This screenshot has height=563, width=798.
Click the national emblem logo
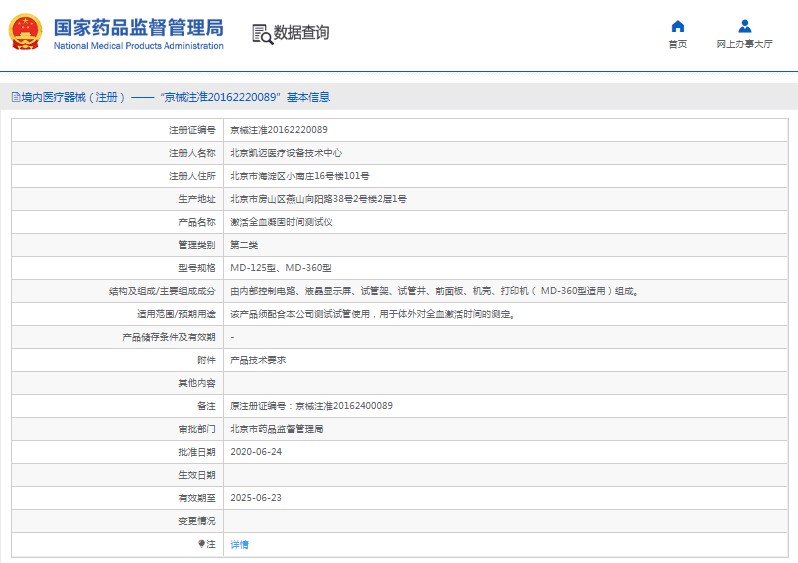point(25,32)
